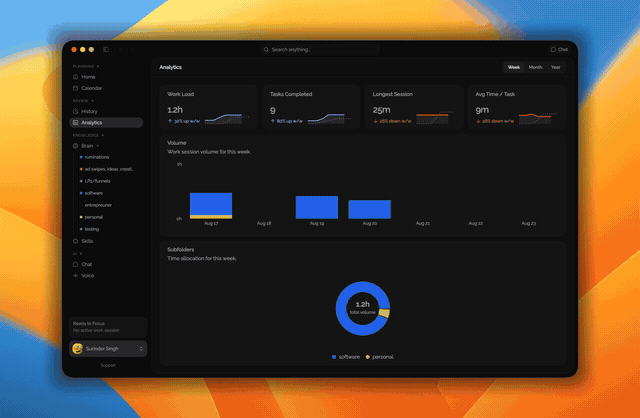
Task: Click the Chat button in title bar
Action: click(559, 49)
